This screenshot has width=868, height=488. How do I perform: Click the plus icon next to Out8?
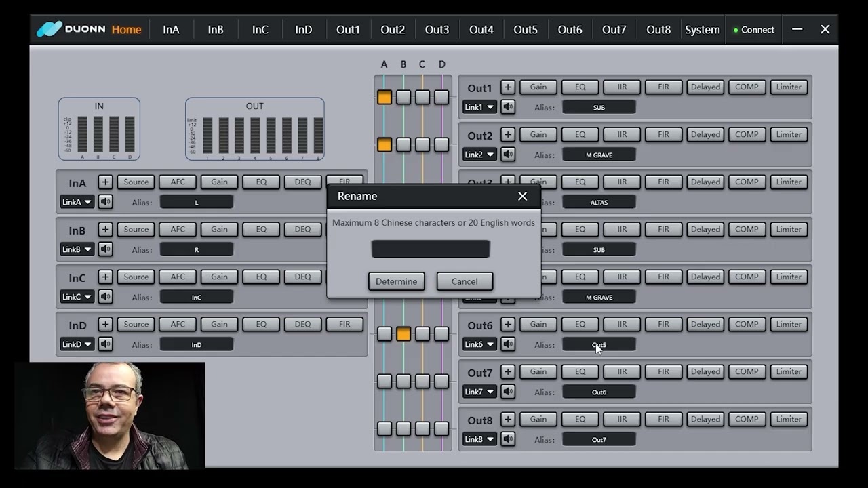(x=508, y=419)
